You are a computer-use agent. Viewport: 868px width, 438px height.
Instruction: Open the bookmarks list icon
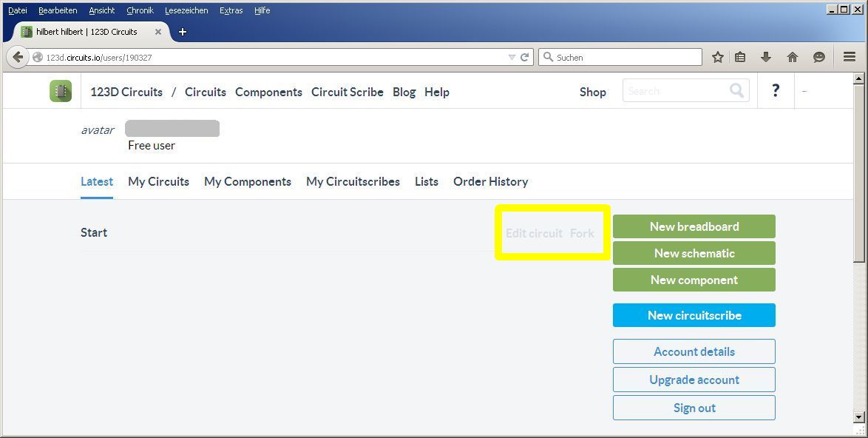[740, 57]
